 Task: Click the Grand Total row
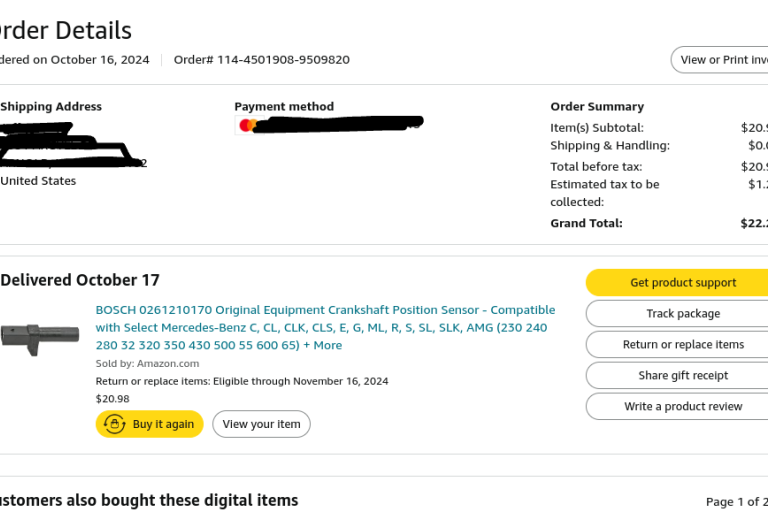(x=659, y=223)
